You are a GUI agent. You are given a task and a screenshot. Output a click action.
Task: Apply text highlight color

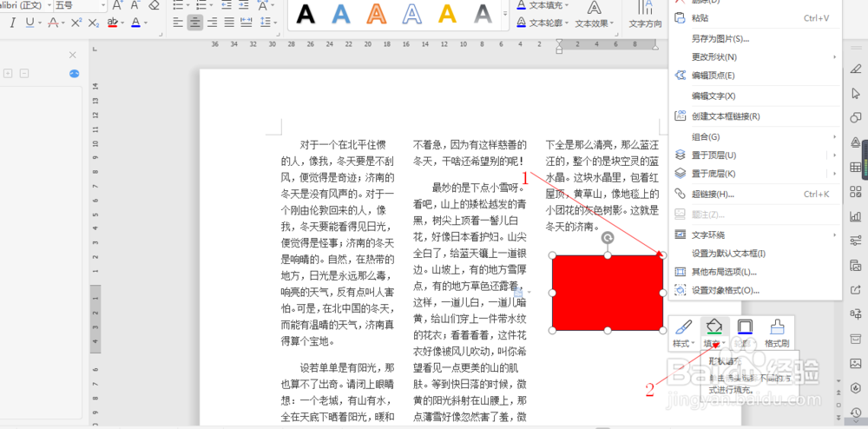click(x=113, y=23)
